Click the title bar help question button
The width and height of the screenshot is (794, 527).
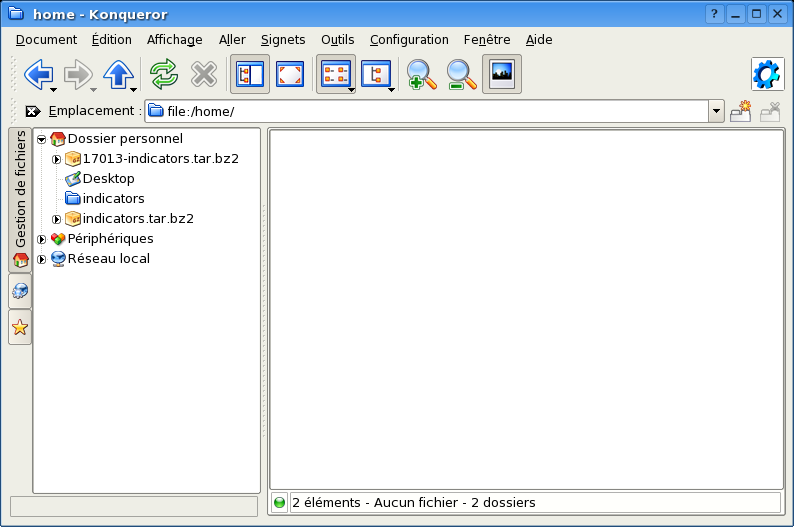tap(714, 14)
